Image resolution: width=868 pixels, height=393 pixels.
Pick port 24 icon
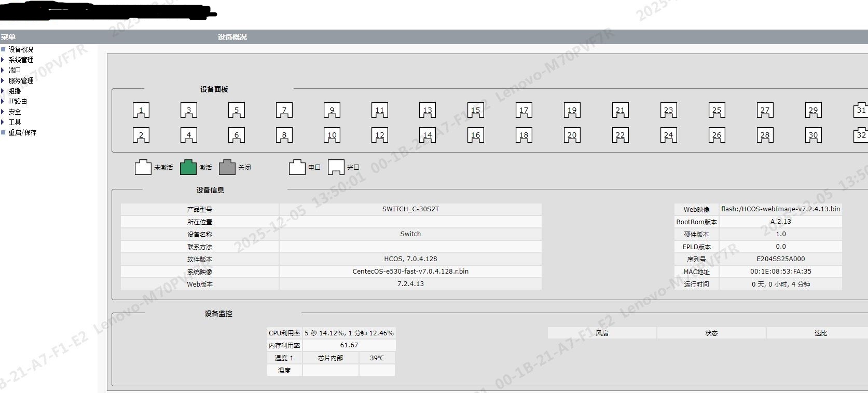(669, 135)
